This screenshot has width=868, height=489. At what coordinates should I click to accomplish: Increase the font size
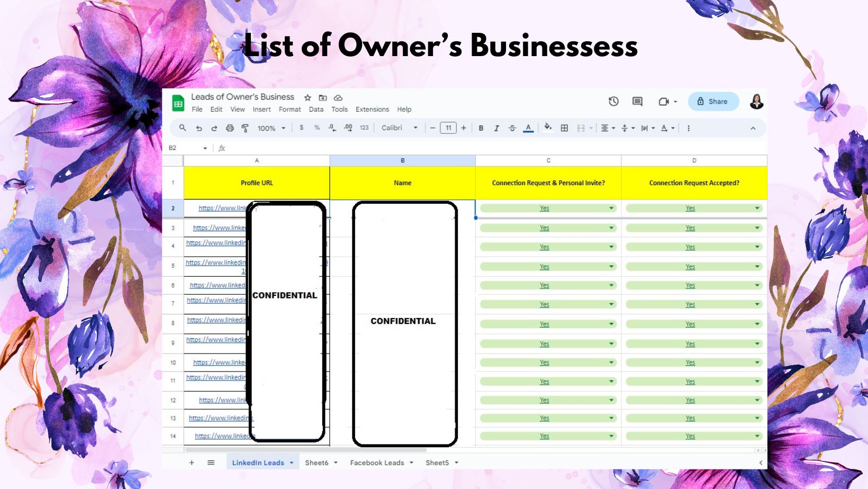click(x=464, y=128)
